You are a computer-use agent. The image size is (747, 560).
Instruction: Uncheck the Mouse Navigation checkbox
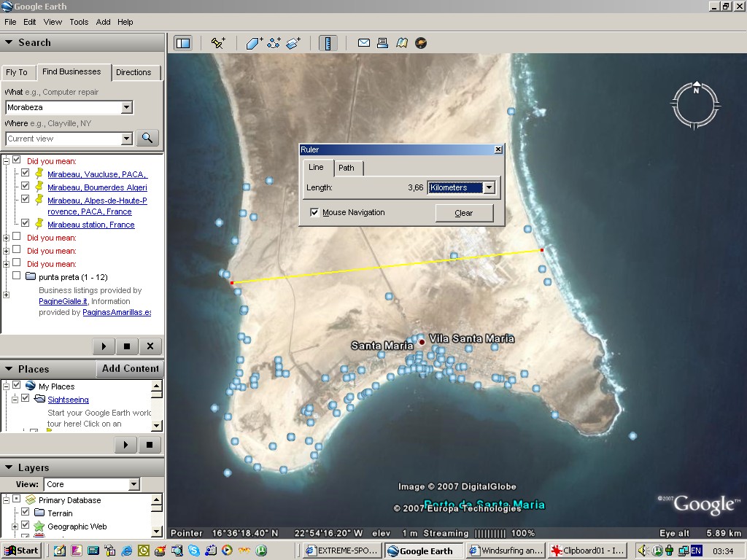click(x=314, y=212)
